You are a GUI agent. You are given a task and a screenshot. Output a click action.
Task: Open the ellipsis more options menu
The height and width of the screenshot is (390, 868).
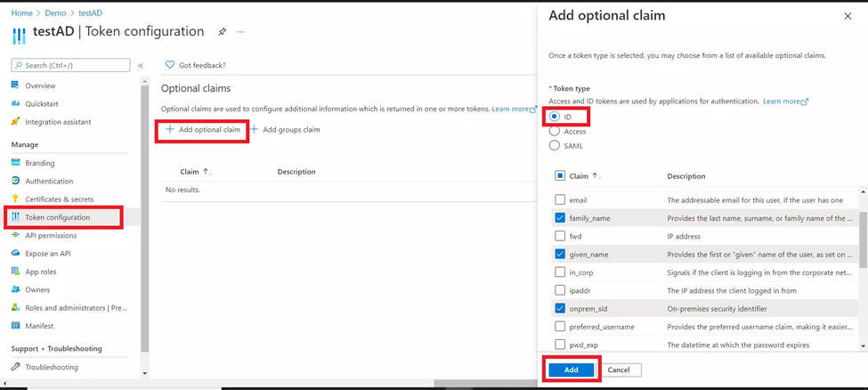click(x=240, y=32)
